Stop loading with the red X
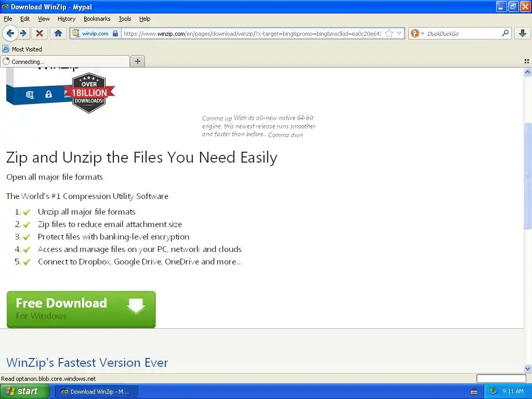The width and height of the screenshot is (532, 399). click(x=39, y=33)
